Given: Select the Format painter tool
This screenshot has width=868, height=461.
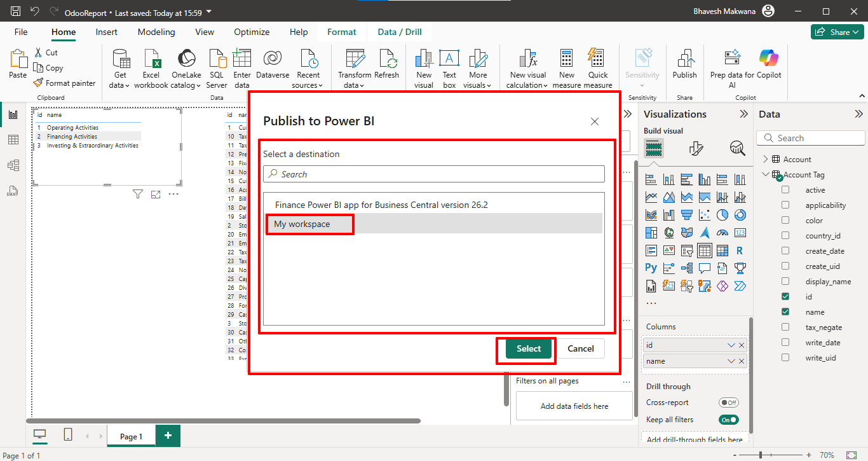Looking at the screenshot, I should point(65,83).
